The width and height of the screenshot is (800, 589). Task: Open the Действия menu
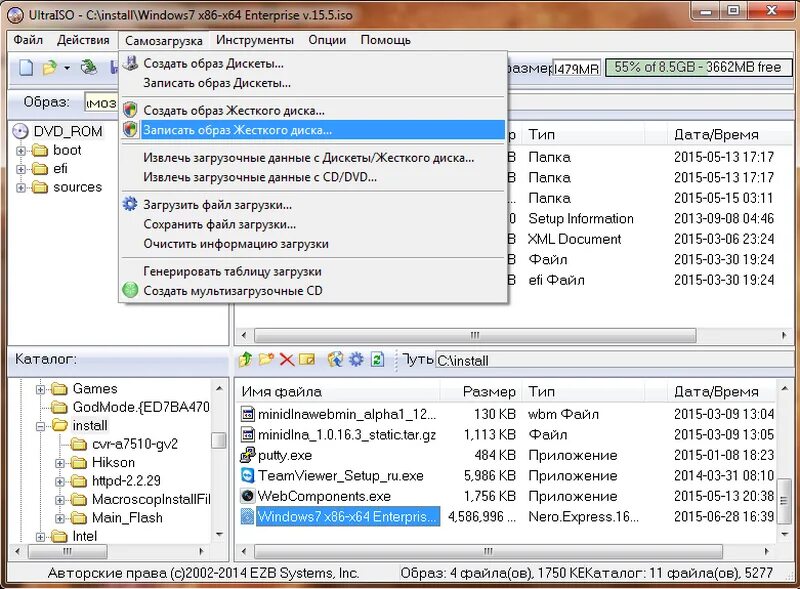coord(83,40)
